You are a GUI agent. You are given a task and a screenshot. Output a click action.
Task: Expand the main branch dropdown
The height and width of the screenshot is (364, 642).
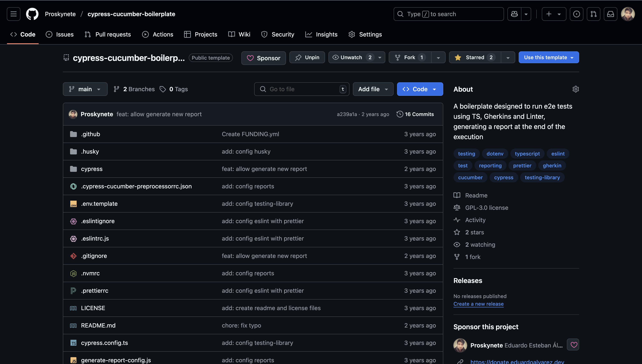85,89
